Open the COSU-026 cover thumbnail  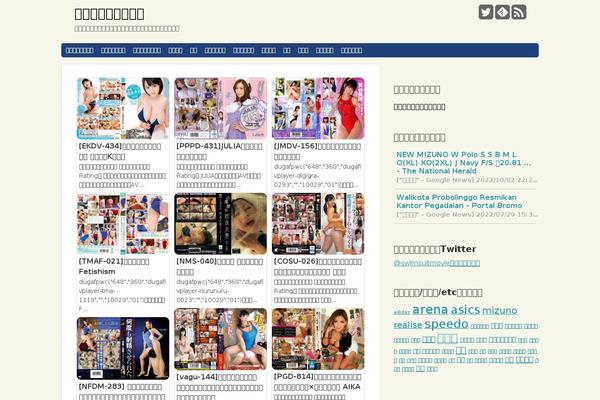click(x=318, y=224)
